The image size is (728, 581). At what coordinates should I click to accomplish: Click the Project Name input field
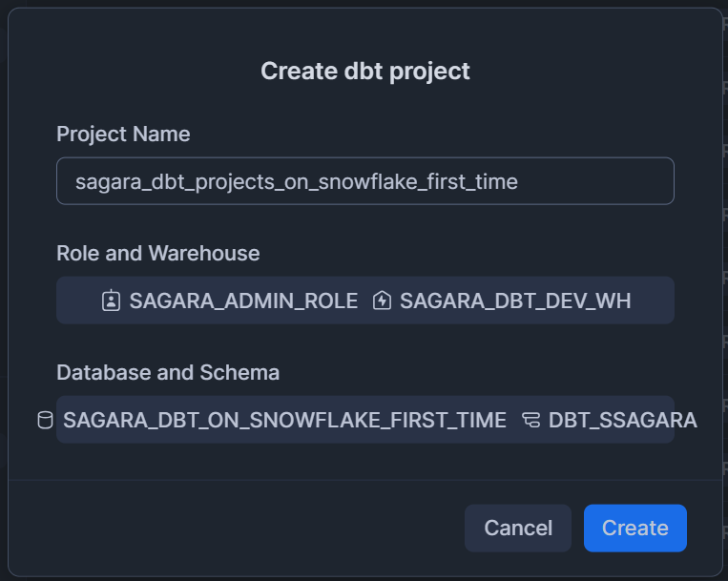click(x=364, y=181)
